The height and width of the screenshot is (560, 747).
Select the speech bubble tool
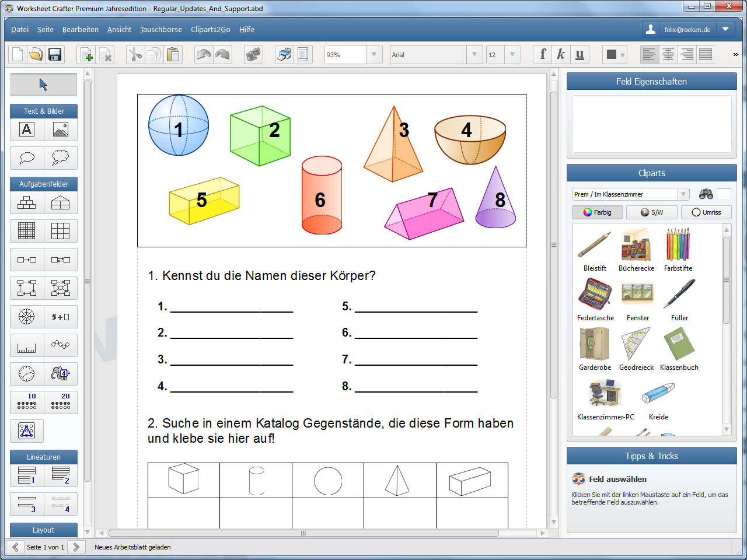point(27,158)
